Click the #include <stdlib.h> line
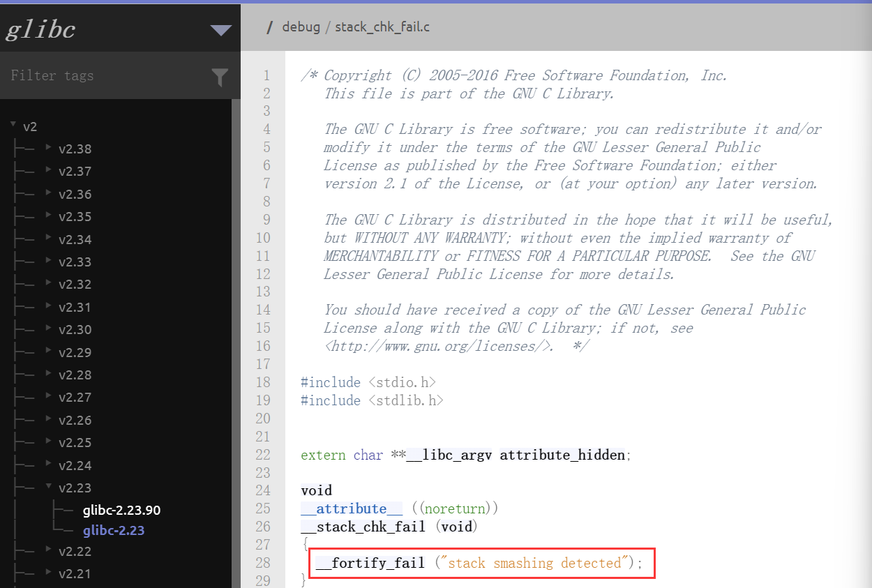 click(372, 400)
